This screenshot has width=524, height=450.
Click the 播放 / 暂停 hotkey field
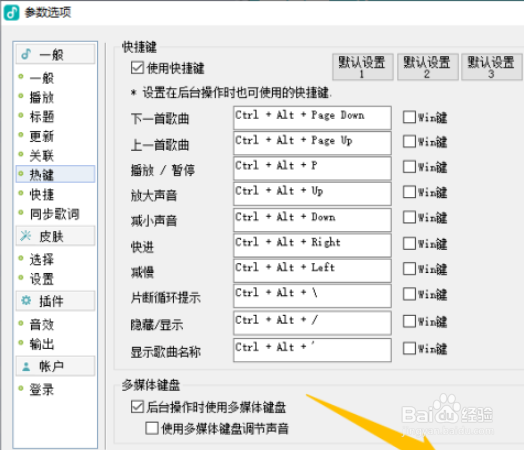(x=312, y=168)
